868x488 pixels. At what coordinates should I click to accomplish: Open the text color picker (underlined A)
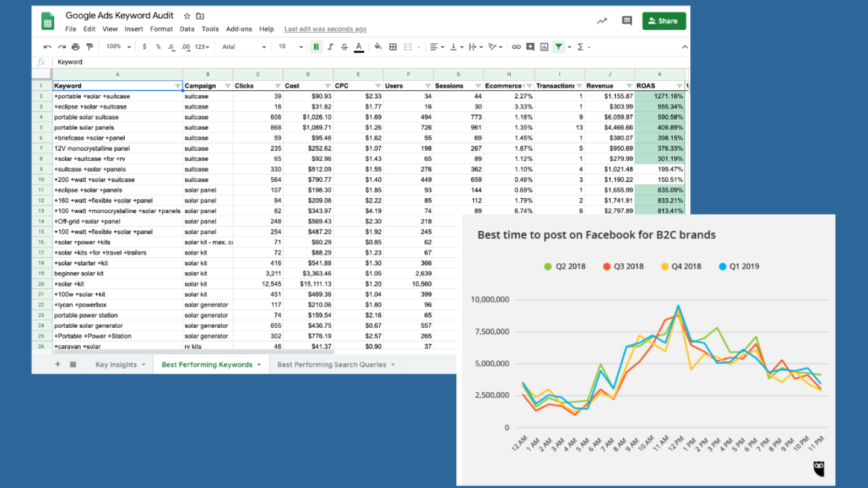tap(359, 47)
